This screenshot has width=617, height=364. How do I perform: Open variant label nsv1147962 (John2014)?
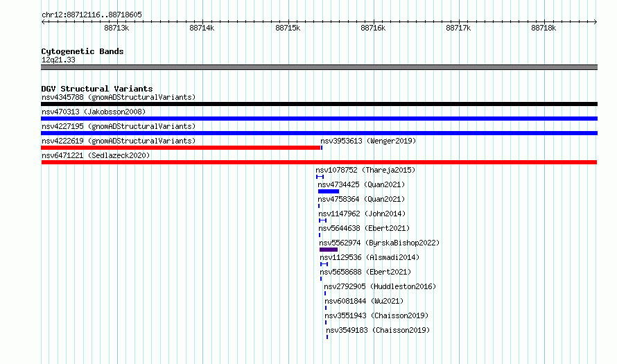362,214
